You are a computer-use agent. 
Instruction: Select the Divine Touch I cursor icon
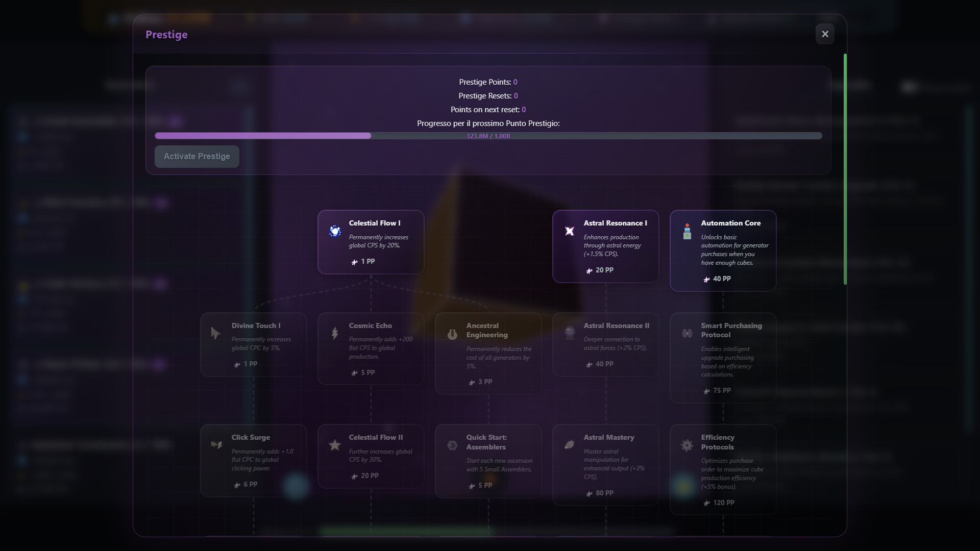(x=216, y=334)
